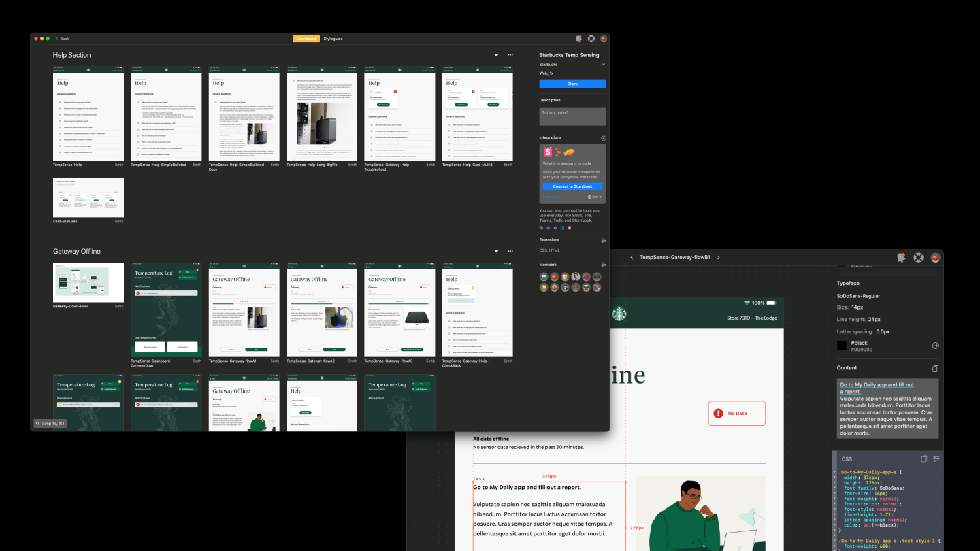The height and width of the screenshot is (551, 980).
Task: Click the arrow icon beside #black color
Action: [935, 346]
